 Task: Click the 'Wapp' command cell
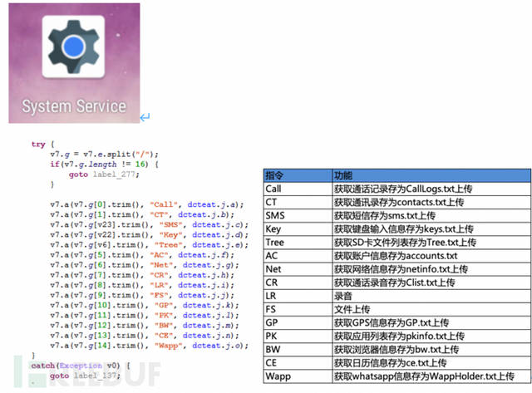coord(298,376)
